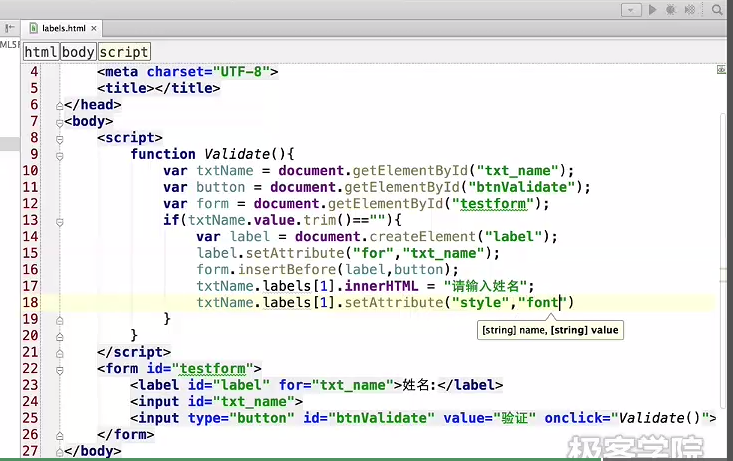Click the fold end marker on line 26
Screen dimensions: 733x461
[59, 436]
